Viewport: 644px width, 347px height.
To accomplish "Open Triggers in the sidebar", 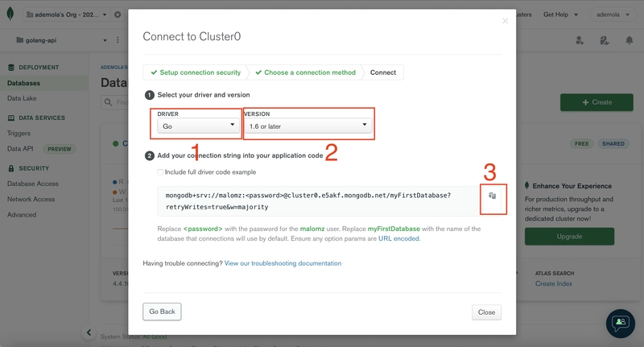I will (19, 133).
